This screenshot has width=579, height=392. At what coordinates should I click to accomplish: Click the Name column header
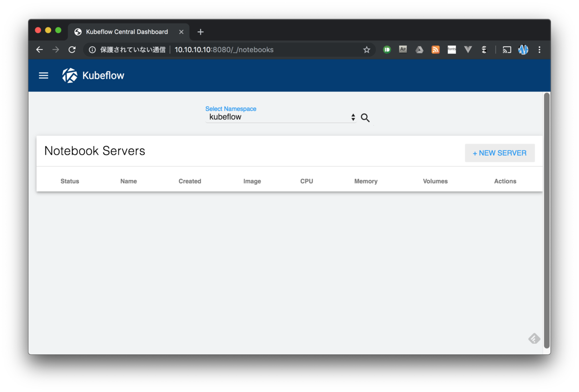(129, 181)
